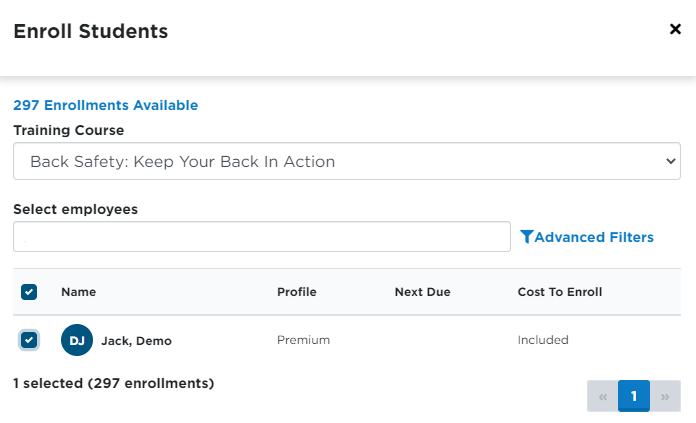
Task: Open the Training Course dropdown
Action: (347, 161)
